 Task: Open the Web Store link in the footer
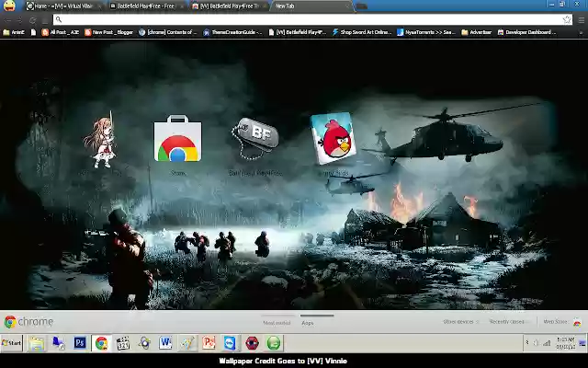pos(561,322)
